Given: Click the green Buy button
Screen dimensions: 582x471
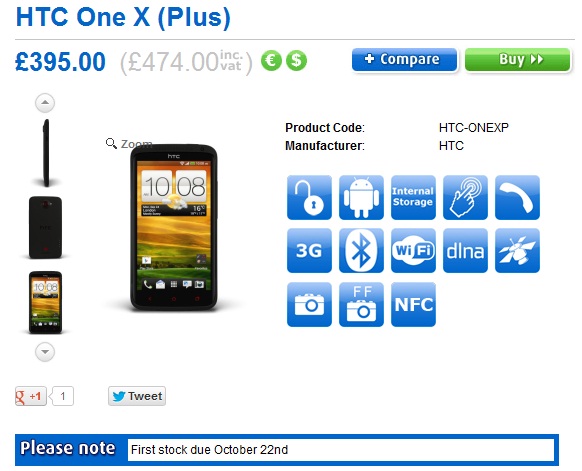Looking at the screenshot, I should (x=517, y=59).
